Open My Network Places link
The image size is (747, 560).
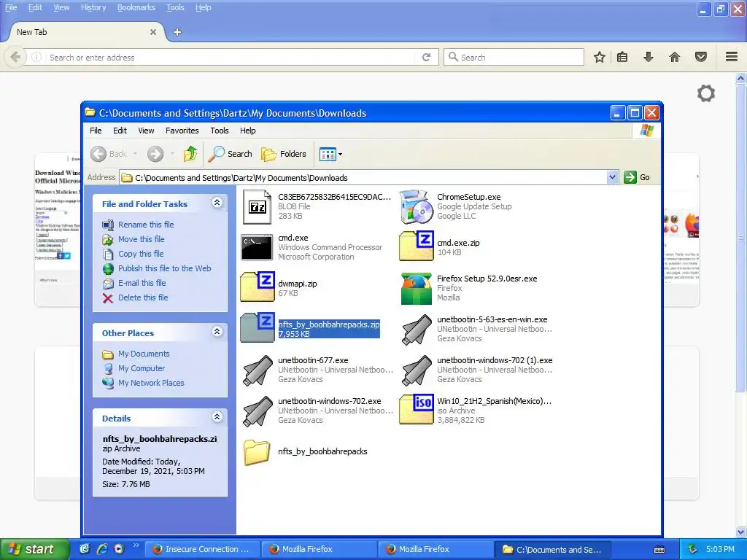[151, 383]
